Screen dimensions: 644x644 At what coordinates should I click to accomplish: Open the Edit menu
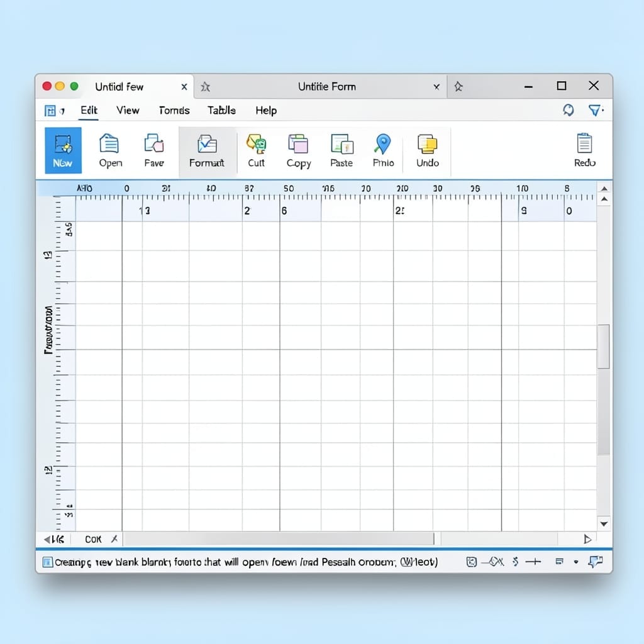[89, 111]
